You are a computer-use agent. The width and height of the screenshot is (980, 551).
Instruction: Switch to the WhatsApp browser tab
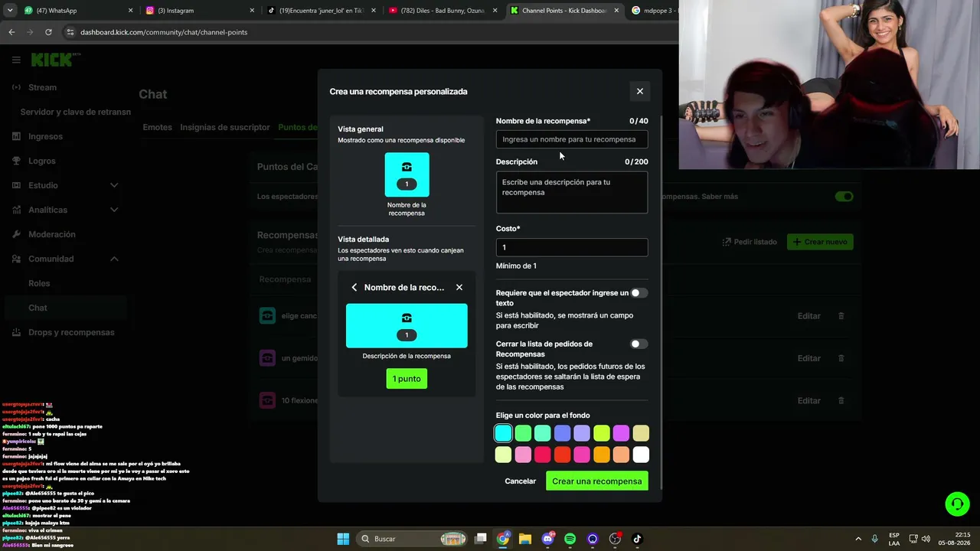click(77, 11)
